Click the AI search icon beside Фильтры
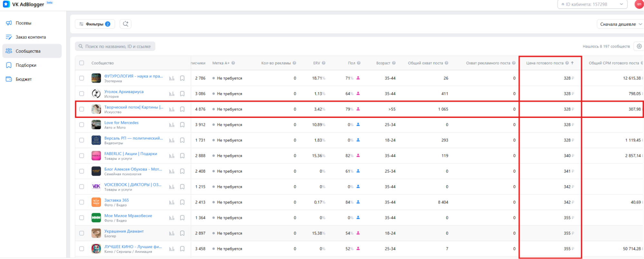 click(125, 24)
